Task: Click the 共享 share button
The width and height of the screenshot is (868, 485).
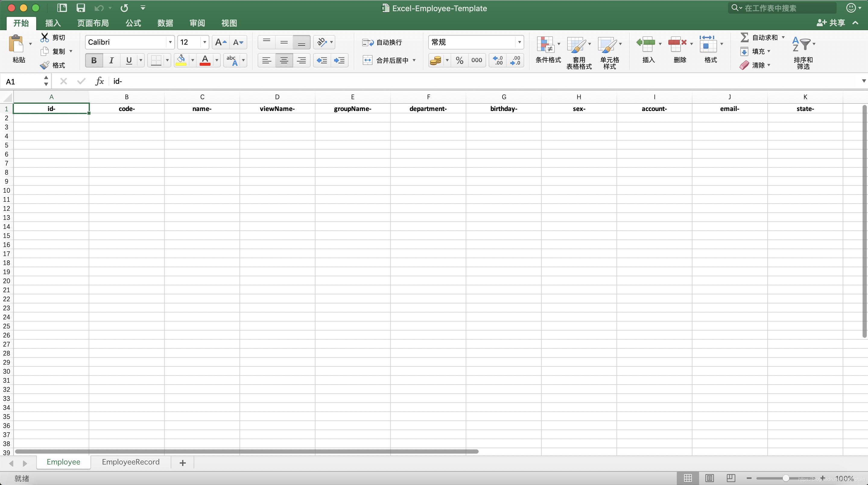Action: 831,23
